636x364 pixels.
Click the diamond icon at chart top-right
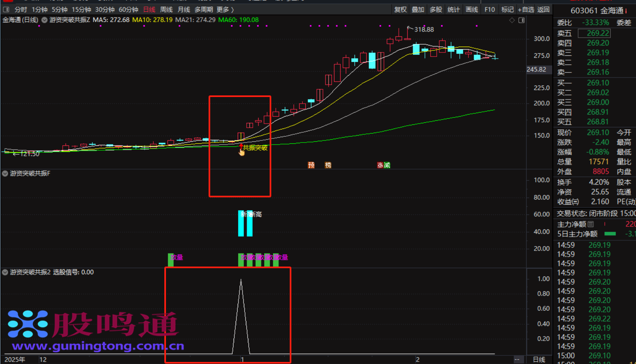tap(512, 20)
